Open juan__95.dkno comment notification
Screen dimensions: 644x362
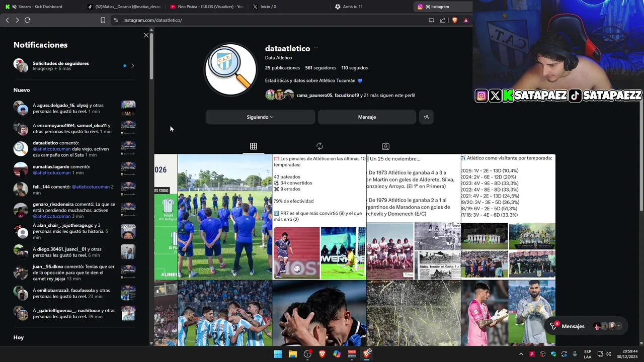coord(74,273)
